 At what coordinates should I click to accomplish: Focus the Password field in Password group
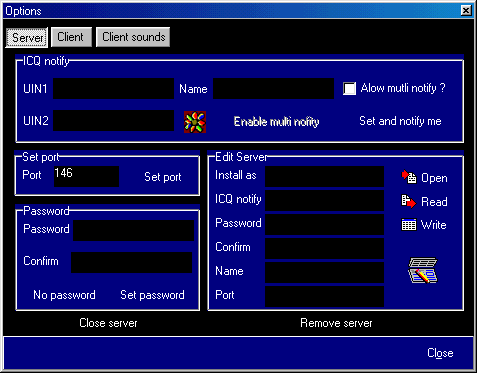coord(133,230)
